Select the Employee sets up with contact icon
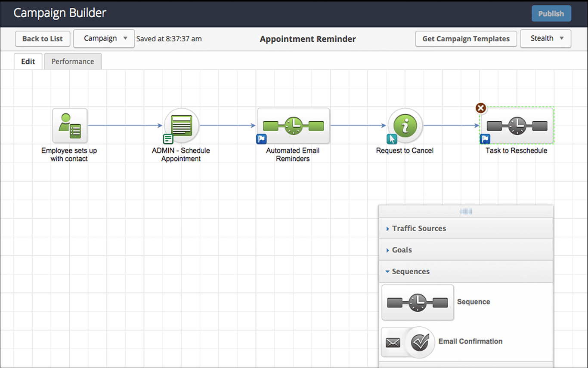This screenshot has height=368, width=588. tap(69, 126)
